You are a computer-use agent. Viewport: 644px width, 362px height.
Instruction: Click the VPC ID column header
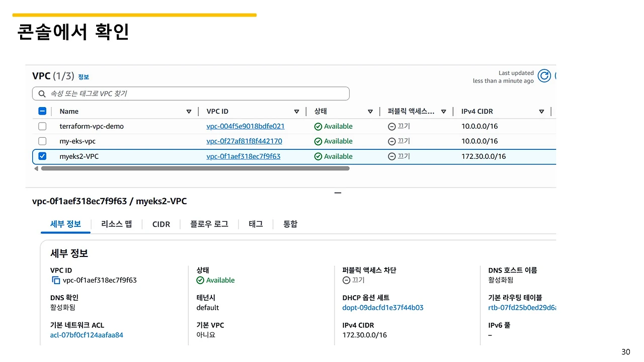[x=217, y=112]
